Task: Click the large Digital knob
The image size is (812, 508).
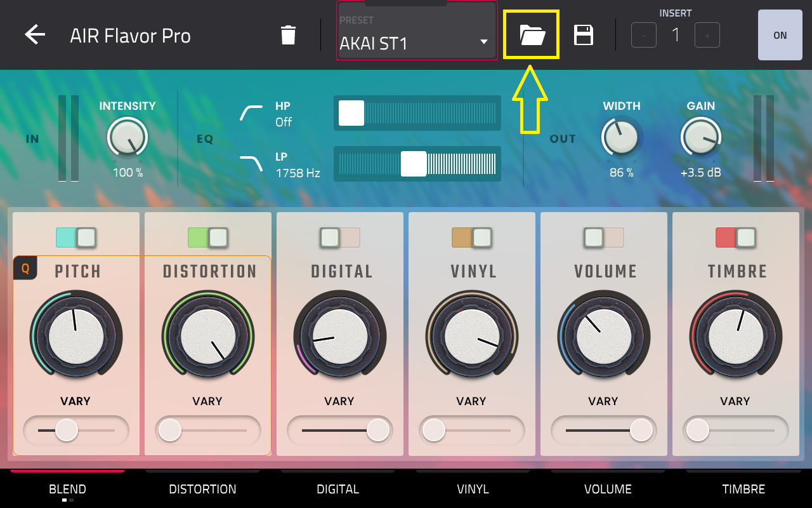Action: click(340, 337)
